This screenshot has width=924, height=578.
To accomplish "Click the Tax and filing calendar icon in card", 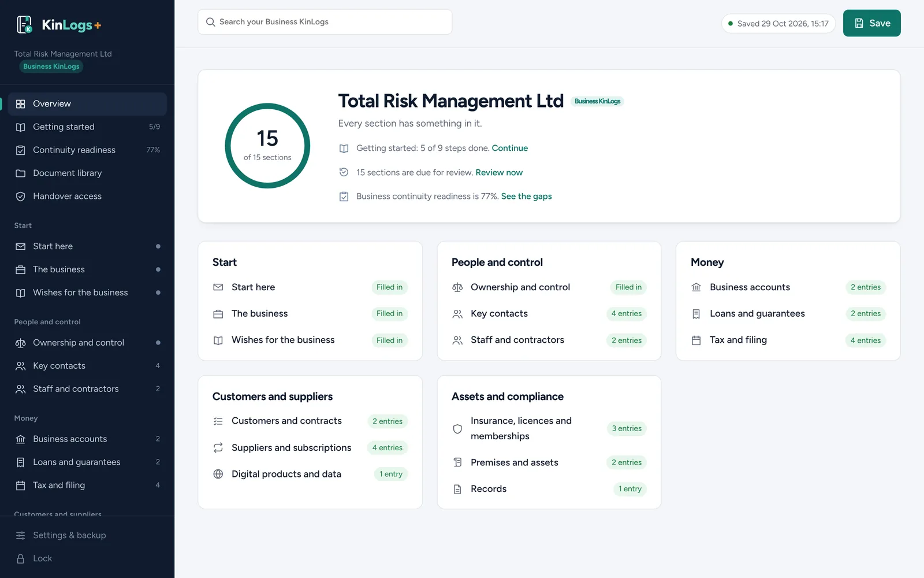I will click(x=696, y=340).
